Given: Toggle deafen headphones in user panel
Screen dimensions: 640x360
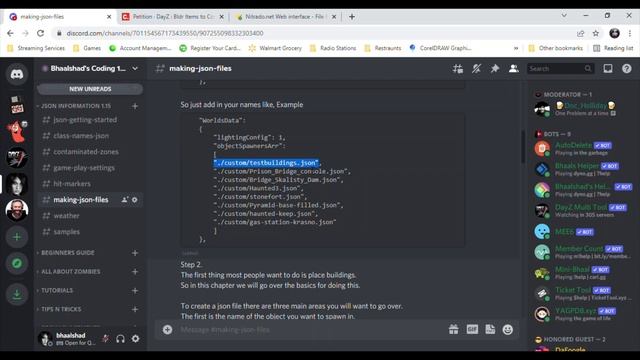Looking at the screenshot, I should [120, 338].
